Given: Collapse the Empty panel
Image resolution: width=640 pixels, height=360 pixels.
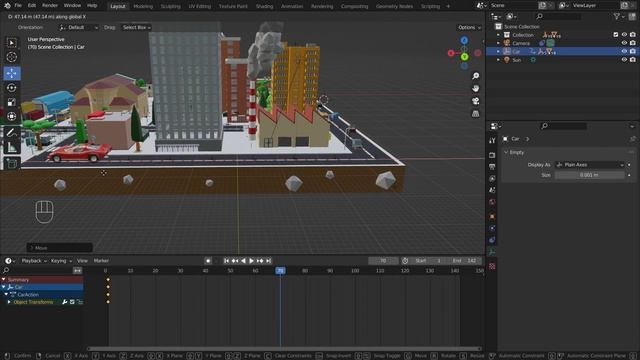Looking at the screenshot, I should [x=506, y=152].
